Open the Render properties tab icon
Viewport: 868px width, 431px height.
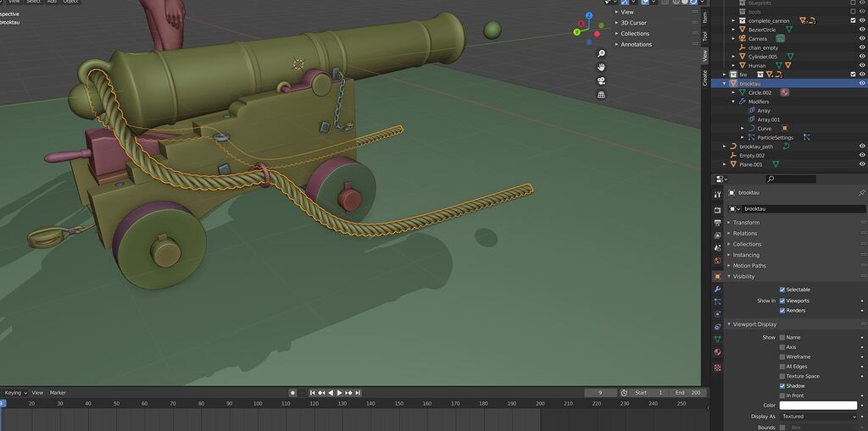717,210
